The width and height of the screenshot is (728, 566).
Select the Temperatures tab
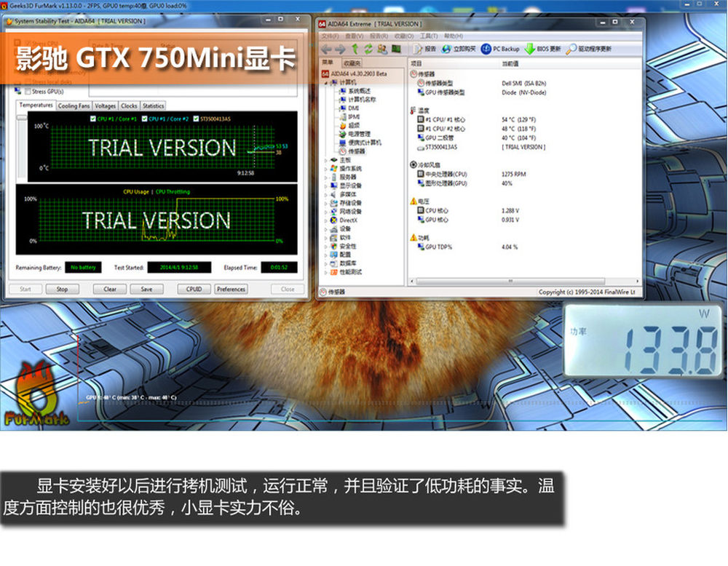click(36, 105)
